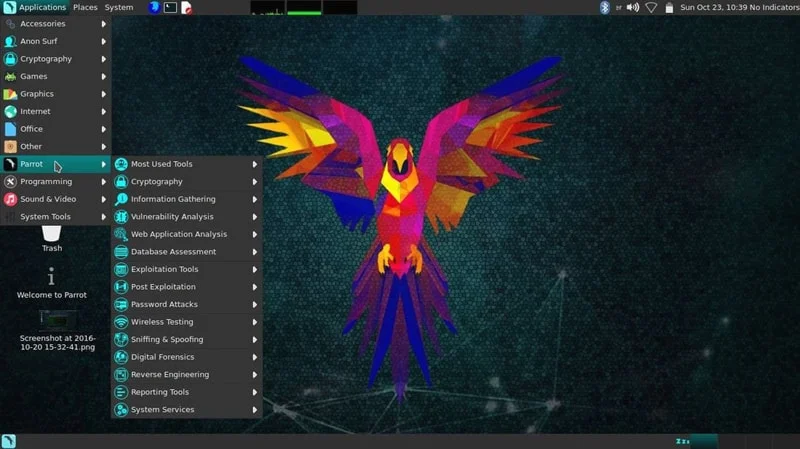The image size is (800, 449).
Task: Click the battery indicator tray icon
Action: point(669,8)
